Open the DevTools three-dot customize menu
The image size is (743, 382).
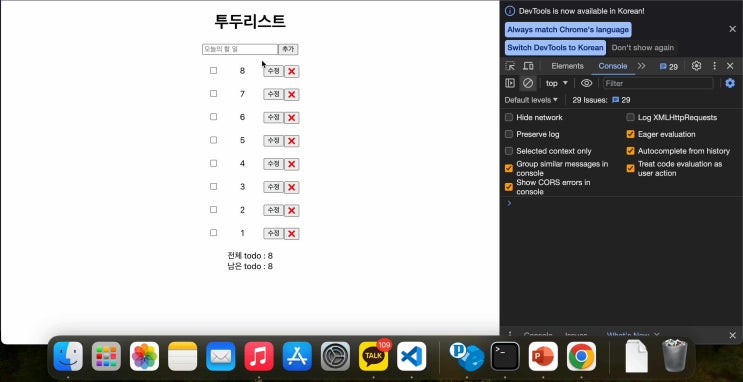[x=715, y=66]
